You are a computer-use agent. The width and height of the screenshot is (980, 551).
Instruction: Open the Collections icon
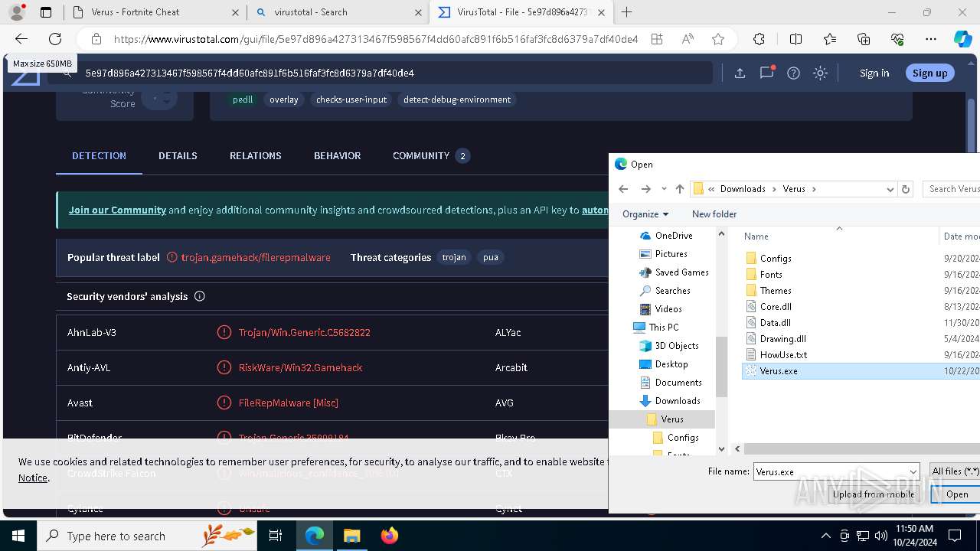click(864, 39)
